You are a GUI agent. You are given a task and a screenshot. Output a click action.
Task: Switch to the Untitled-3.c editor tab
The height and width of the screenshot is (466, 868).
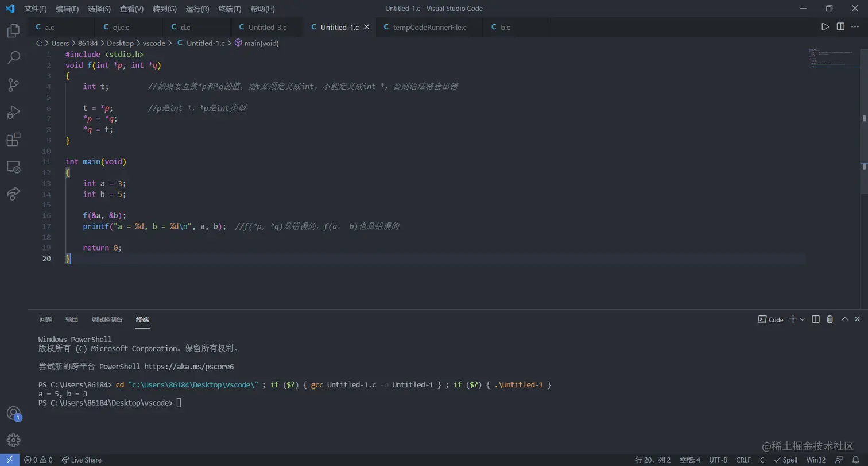(267, 27)
